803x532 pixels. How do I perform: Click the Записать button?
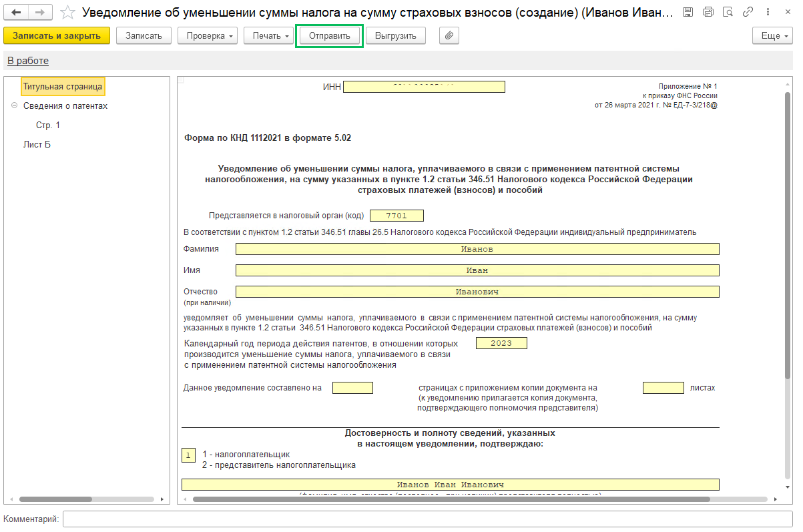pyautogui.click(x=144, y=36)
